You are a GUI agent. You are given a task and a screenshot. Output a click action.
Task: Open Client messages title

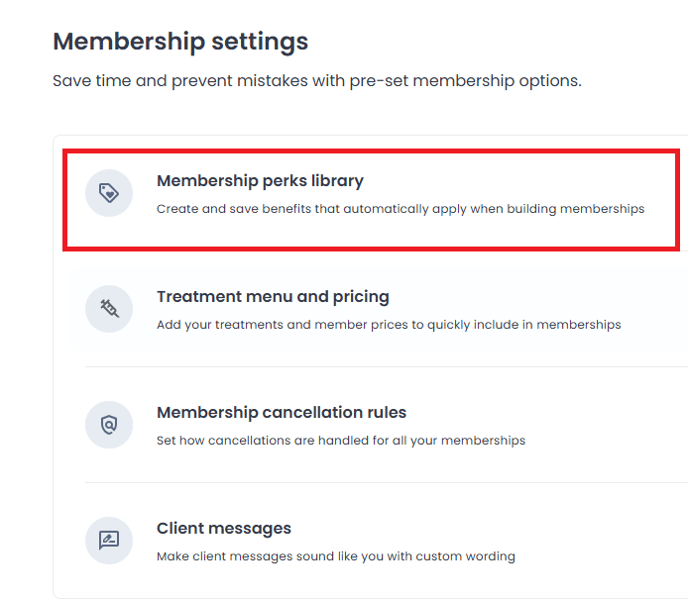coord(224,528)
